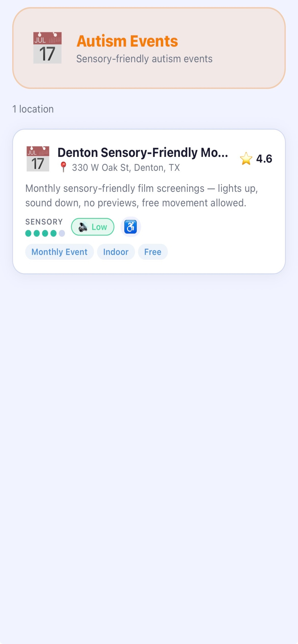The height and width of the screenshot is (644, 298).
Task: Tap the calendar icon in Autism Events header
Action: coord(47,48)
